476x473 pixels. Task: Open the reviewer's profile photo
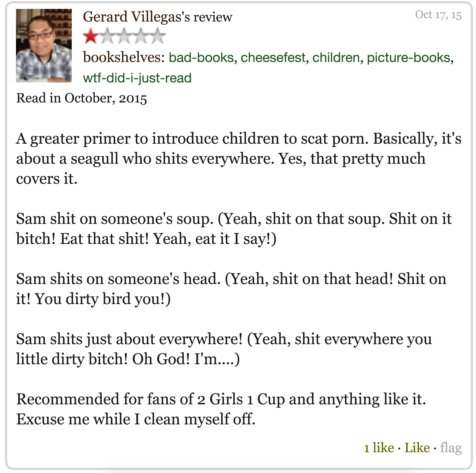click(x=44, y=46)
